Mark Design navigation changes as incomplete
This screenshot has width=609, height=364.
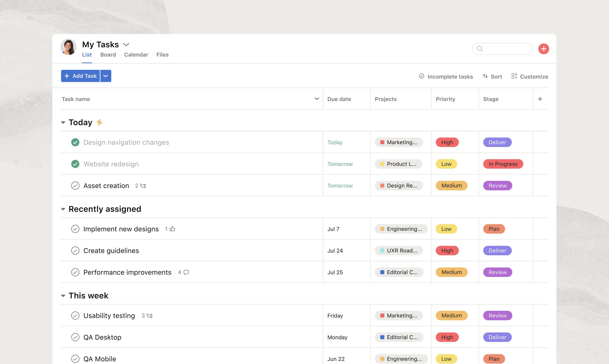pos(75,142)
